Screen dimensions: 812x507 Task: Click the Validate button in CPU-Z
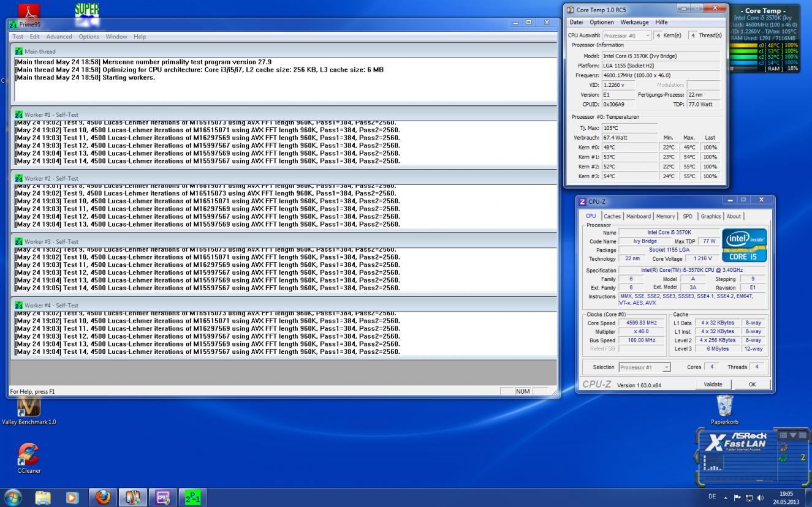tap(713, 385)
